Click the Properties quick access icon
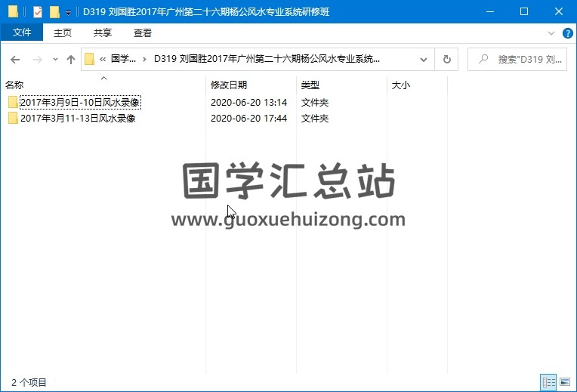577x392 pixels. point(38,12)
